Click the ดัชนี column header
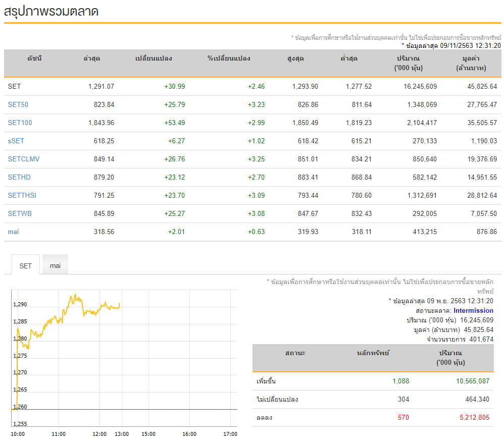The height and width of the screenshot is (446, 504). click(x=34, y=59)
